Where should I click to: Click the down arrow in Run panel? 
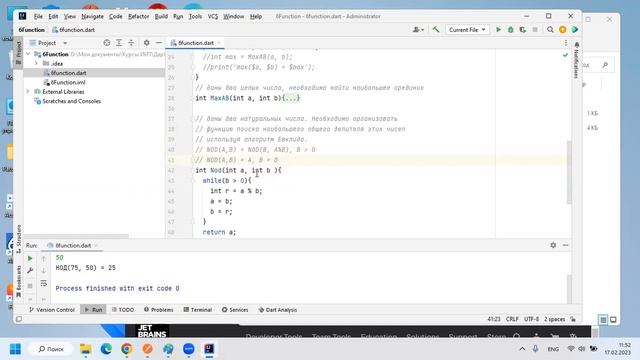point(44,271)
